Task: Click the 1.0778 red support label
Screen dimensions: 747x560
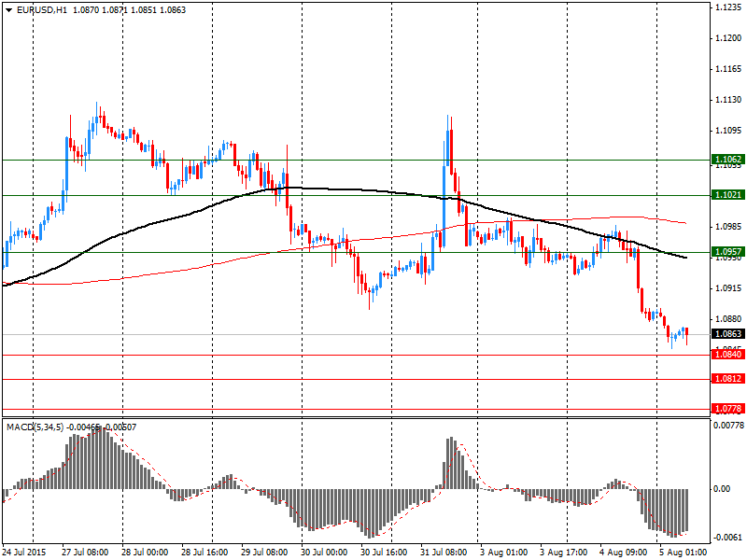Action: [x=728, y=409]
